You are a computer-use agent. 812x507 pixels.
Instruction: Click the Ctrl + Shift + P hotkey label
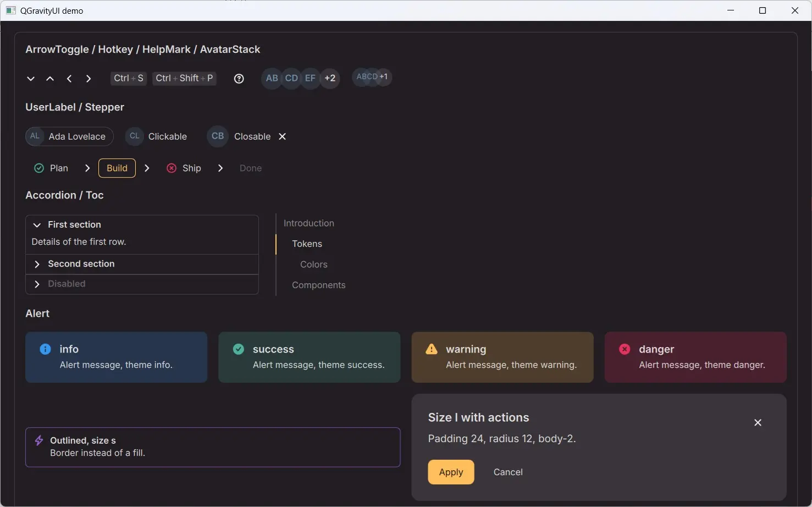pyautogui.click(x=184, y=78)
